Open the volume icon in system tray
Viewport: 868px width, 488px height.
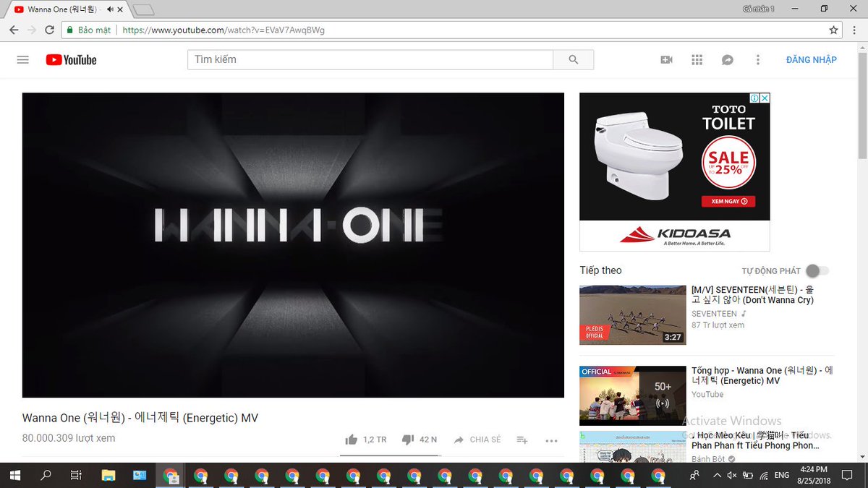[x=732, y=475]
